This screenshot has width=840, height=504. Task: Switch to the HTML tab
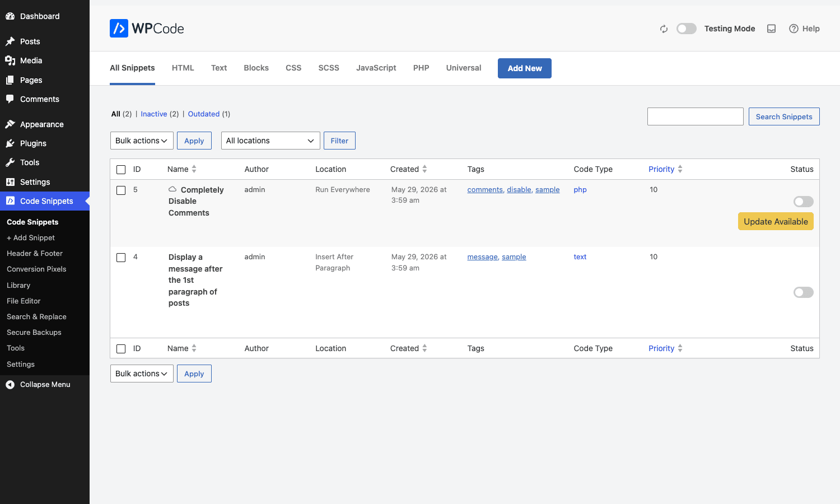tap(183, 68)
